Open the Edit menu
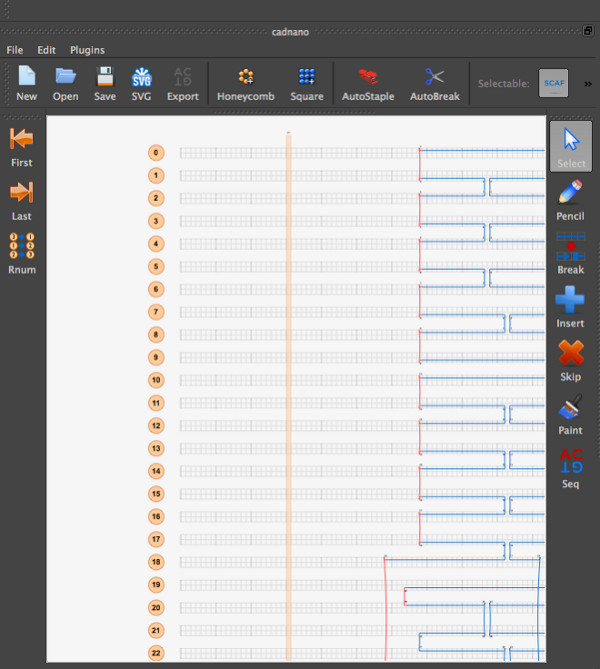The width and height of the screenshot is (600, 669). tap(47, 50)
